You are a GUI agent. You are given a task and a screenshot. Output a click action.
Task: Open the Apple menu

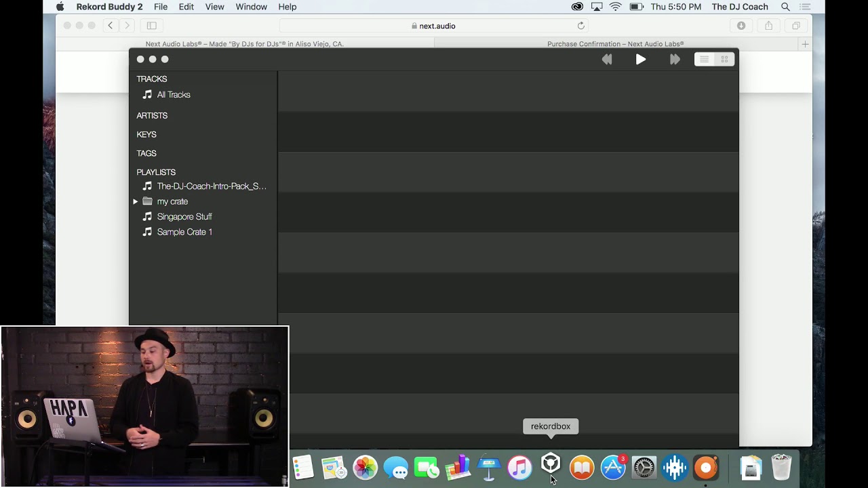click(60, 7)
